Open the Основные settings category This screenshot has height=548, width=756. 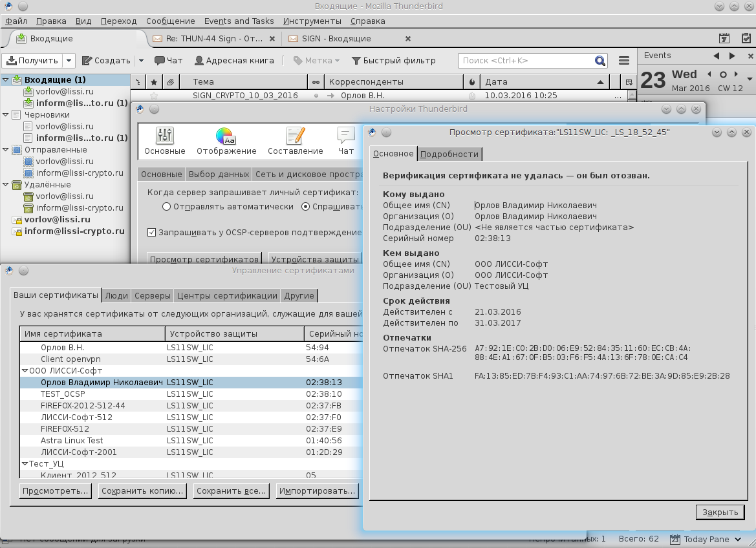click(x=165, y=140)
